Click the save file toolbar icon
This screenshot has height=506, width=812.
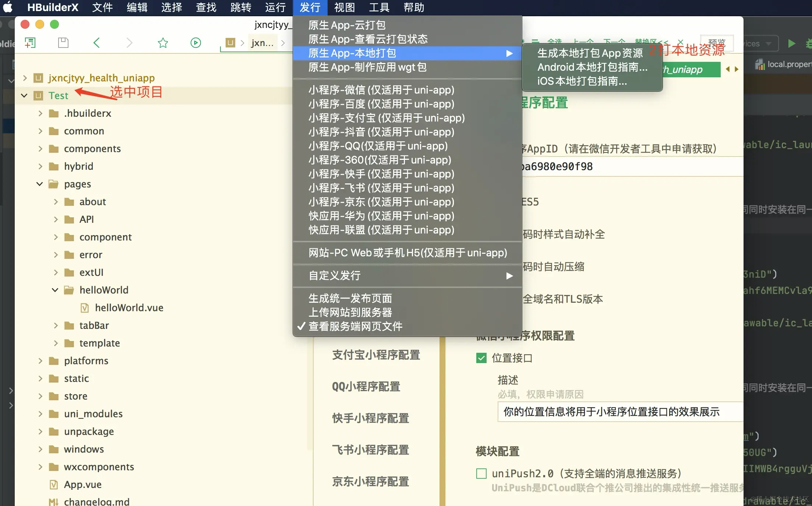(63, 43)
